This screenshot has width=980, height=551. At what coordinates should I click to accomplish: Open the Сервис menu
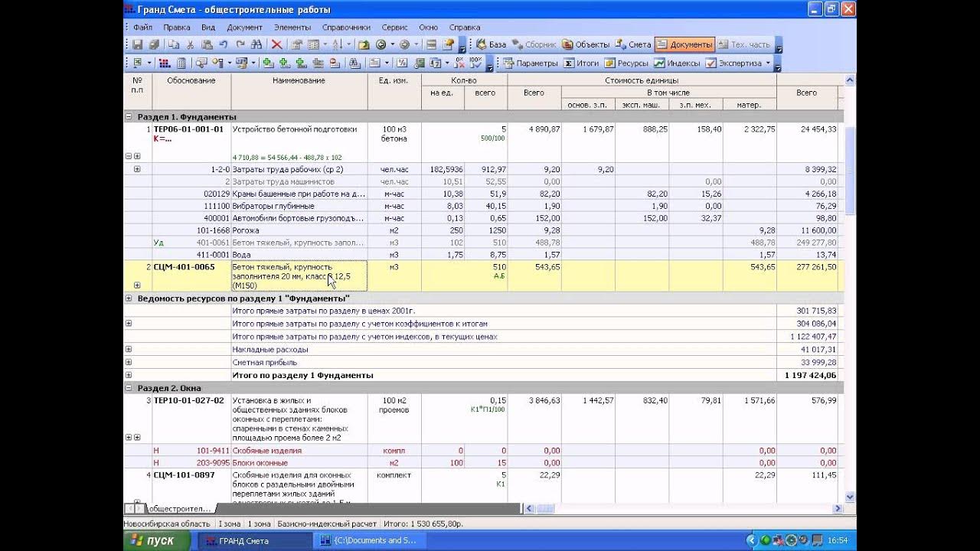394,27
